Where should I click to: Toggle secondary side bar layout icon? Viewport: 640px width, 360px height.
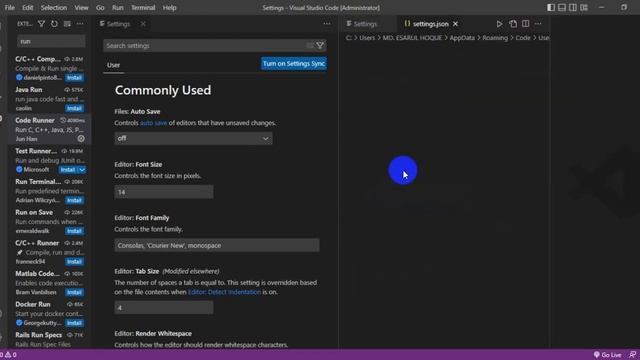[573, 7]
